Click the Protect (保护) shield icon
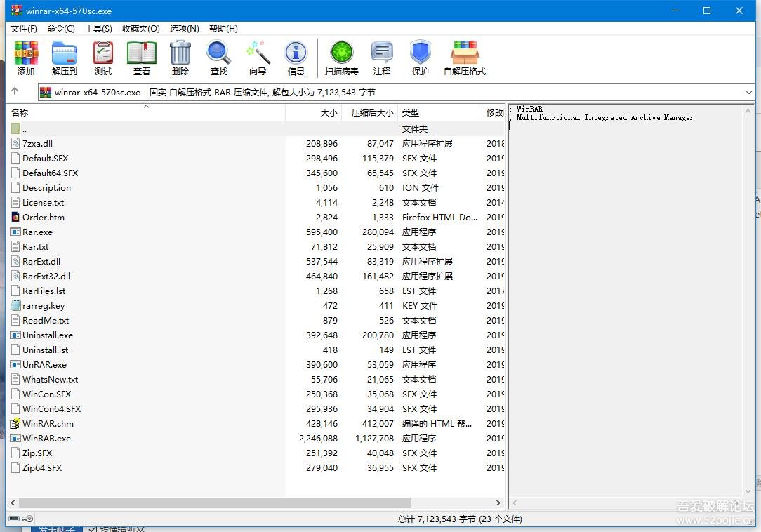This screenshot has height=532, width=761. (421, 53)
